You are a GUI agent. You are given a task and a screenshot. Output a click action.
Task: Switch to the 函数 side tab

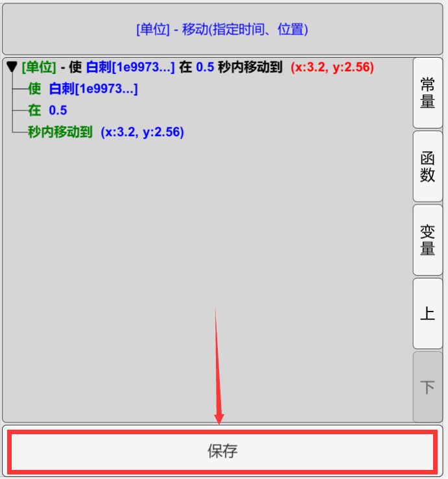427,167
